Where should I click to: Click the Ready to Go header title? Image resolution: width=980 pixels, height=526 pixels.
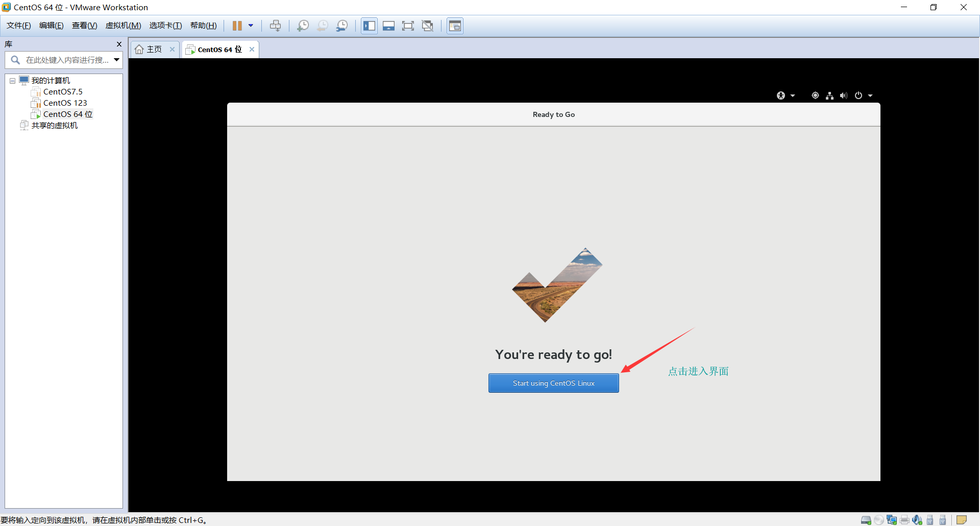(553, 114)
